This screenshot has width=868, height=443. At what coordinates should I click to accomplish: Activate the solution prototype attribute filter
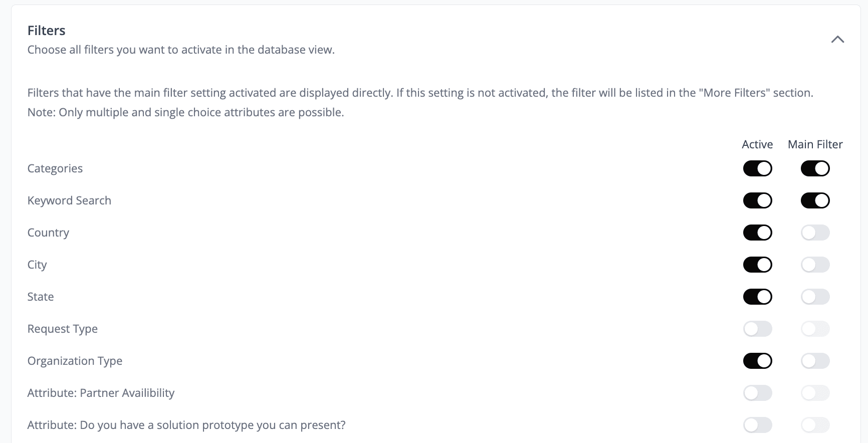coord(757,425)
